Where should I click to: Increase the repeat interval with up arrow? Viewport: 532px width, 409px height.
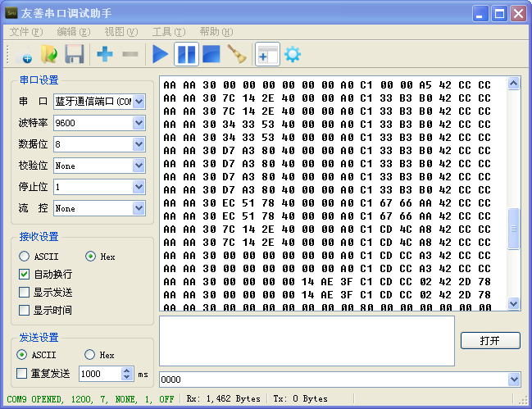pos(126,370)
